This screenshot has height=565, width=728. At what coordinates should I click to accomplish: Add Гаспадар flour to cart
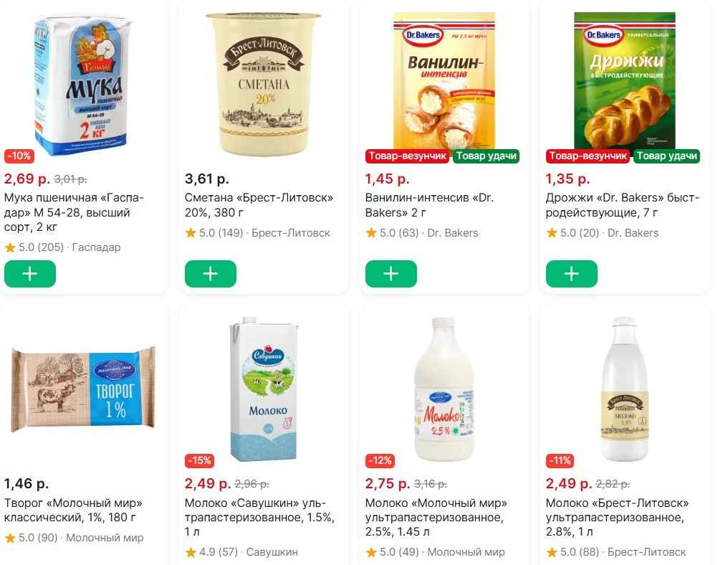click(29, 275)
